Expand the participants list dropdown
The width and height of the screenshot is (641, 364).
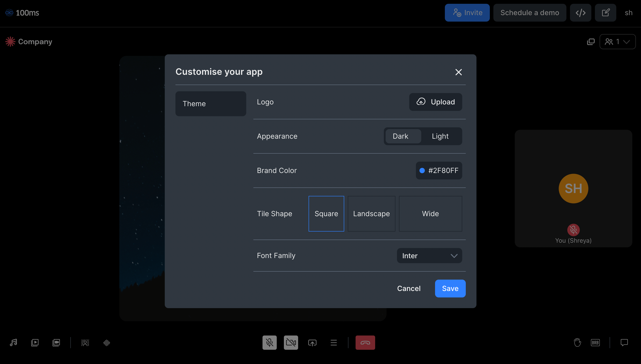point(617,41)
